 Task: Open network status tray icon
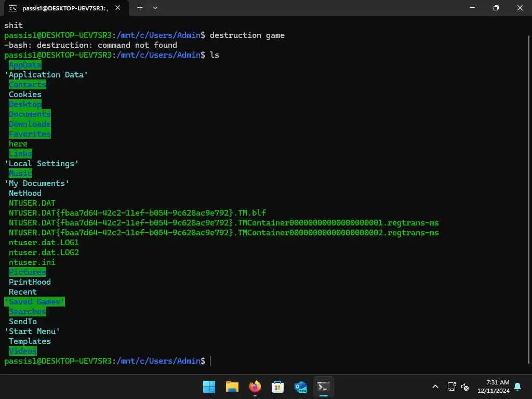pos(451,387)
